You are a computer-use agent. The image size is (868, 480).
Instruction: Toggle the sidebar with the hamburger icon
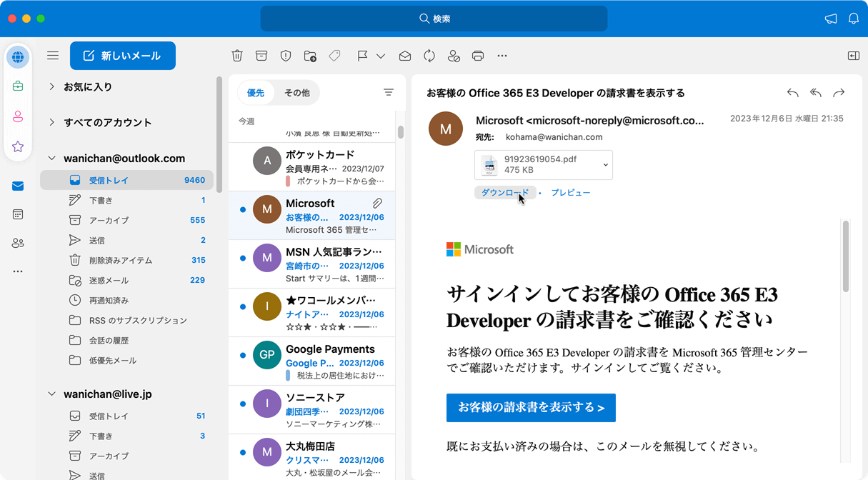(x=53, y=56)
